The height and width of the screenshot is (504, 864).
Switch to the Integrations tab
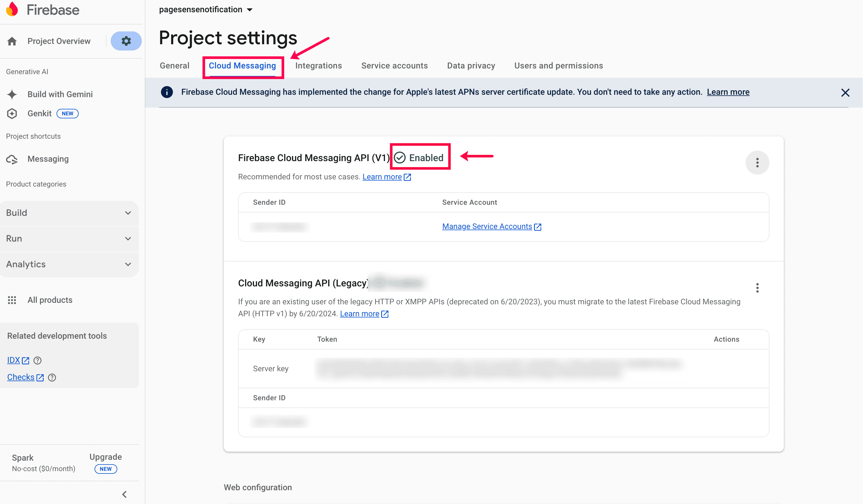318,66
